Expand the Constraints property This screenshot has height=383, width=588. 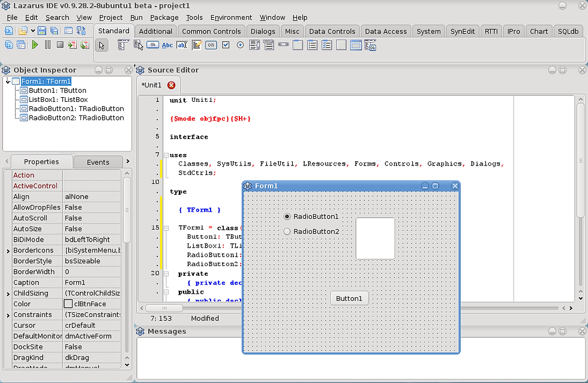(x=8, y=315)
